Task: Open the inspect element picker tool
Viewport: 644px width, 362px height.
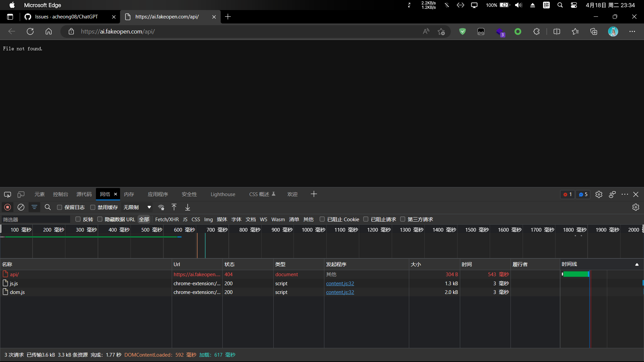Action: click(x=7, y=194)
